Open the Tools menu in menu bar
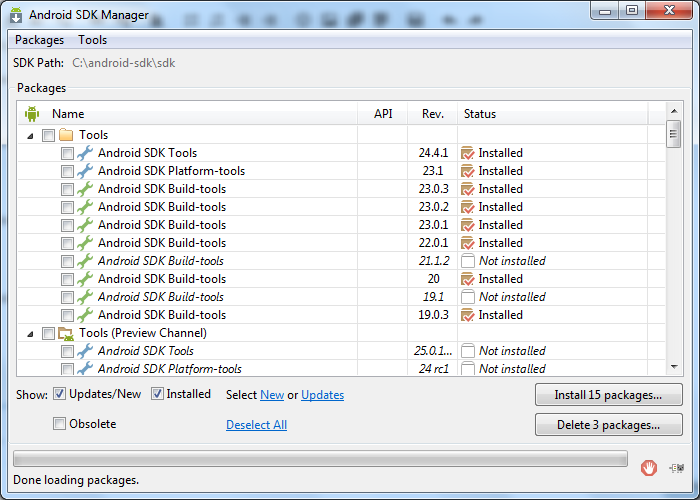This screenshot has height=500, width=700. (x=93, y=40)
